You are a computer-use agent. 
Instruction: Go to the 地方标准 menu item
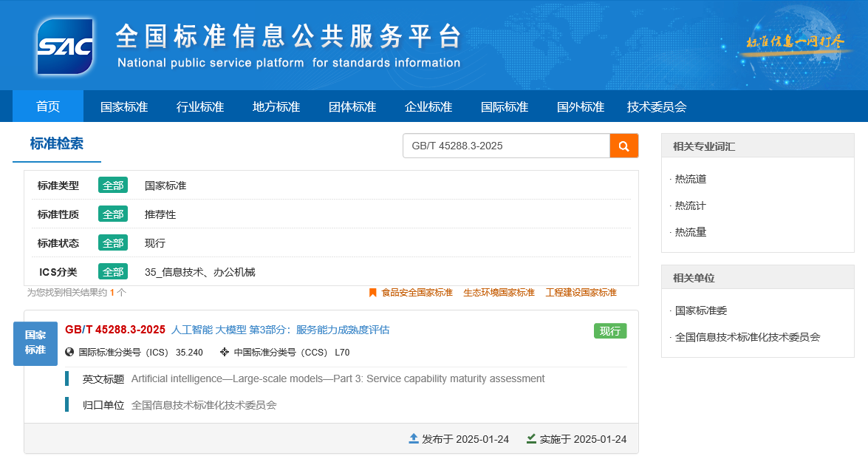[276, 106]
